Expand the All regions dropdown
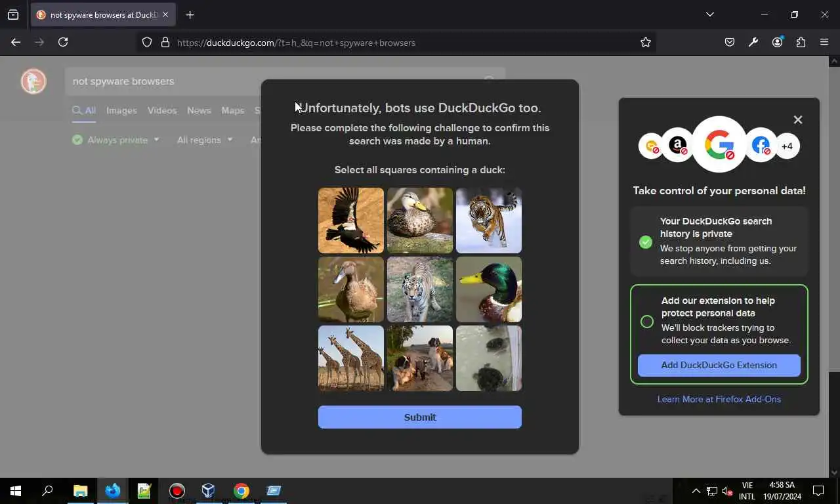The width and height of the screenshot is (840, 504). (205, 140)
